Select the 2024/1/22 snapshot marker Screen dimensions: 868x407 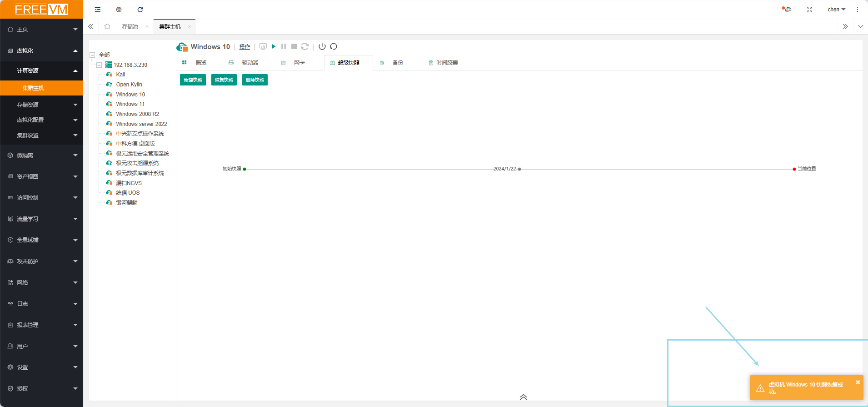519,169
